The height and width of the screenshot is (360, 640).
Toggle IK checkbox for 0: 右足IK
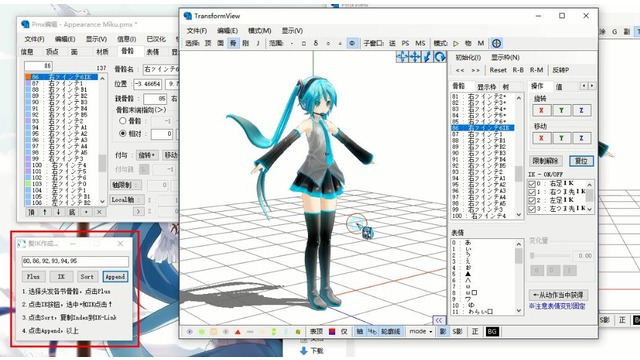tap(531, 184)
